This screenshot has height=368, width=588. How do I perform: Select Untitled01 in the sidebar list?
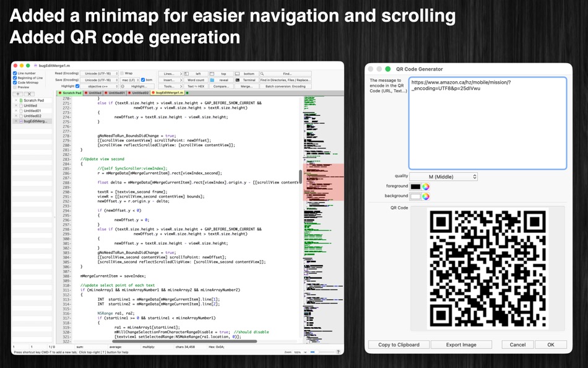coord(32,111)
